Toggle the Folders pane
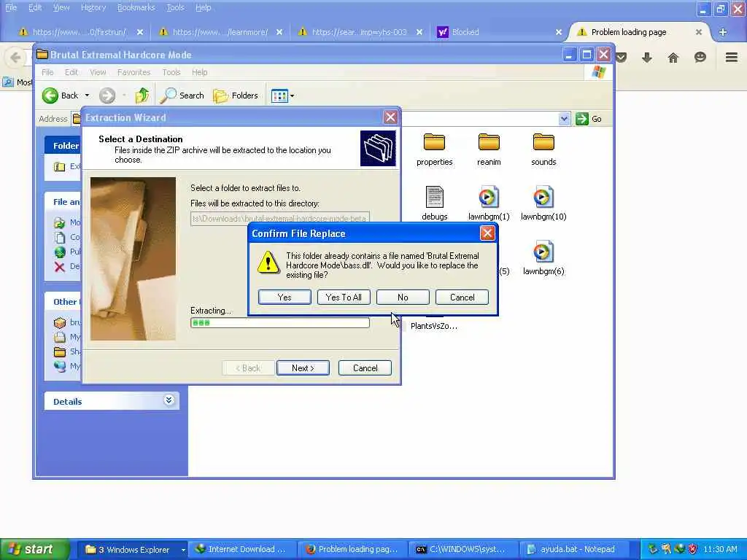The image size is (747, 560). (236, 96)
